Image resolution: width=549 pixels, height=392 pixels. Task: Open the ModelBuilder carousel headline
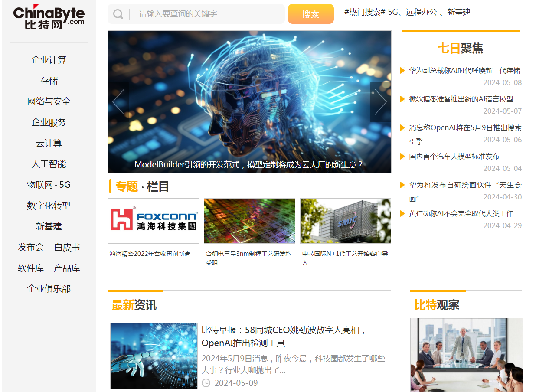[x=249, y=165]
